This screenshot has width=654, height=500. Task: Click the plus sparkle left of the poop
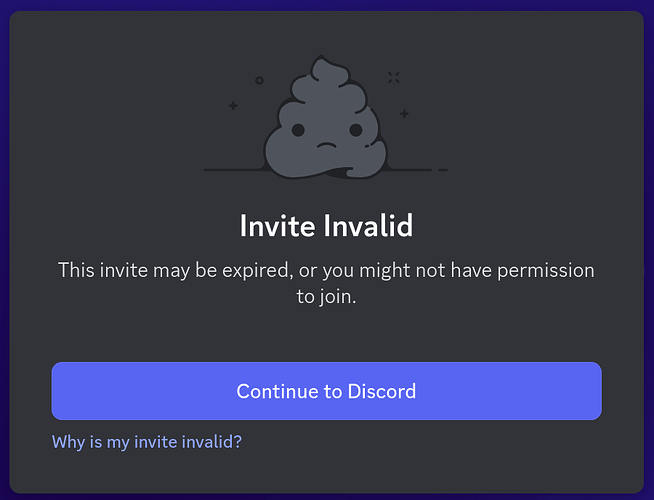click(x=233, y=106)
